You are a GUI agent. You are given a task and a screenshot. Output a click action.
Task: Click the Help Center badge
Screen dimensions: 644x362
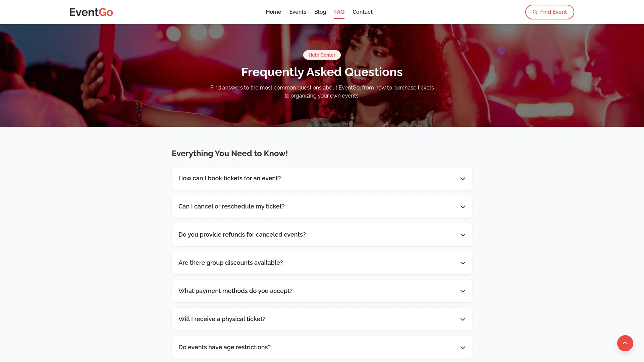click(x=322, y=55)
